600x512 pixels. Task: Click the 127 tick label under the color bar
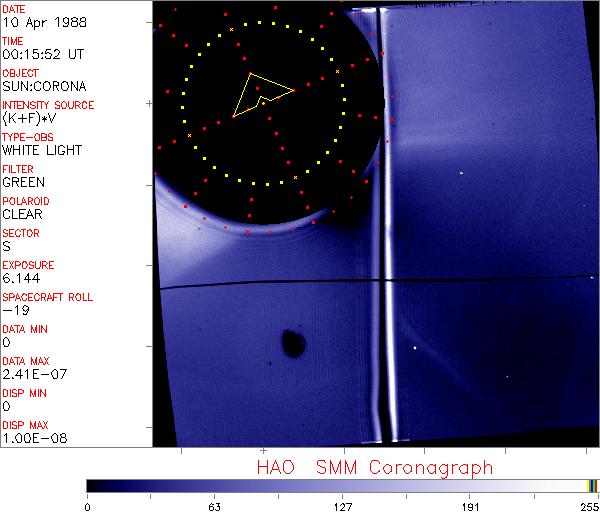pyautogui.click(x=343, y=506)
